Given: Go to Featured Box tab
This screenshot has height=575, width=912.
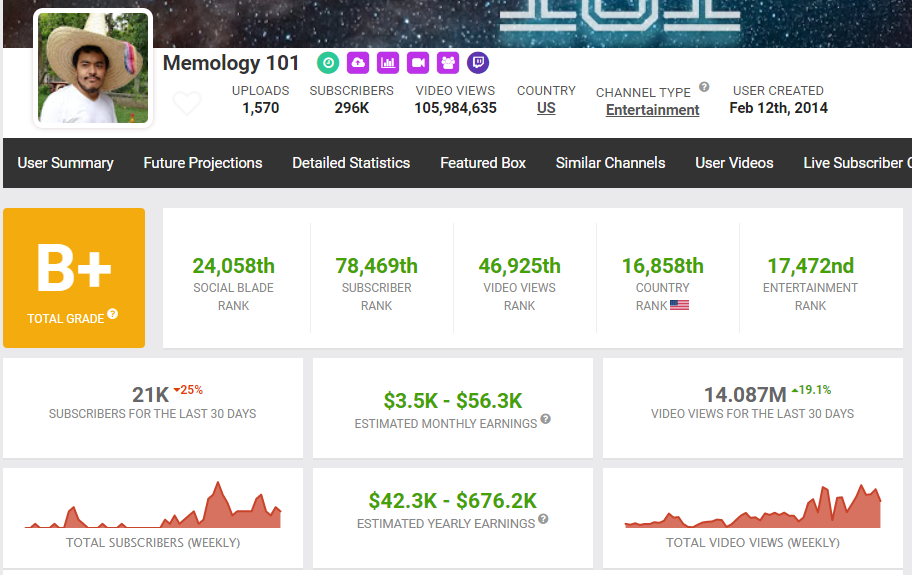Looking at the screenshot, I should coord(483,163).
